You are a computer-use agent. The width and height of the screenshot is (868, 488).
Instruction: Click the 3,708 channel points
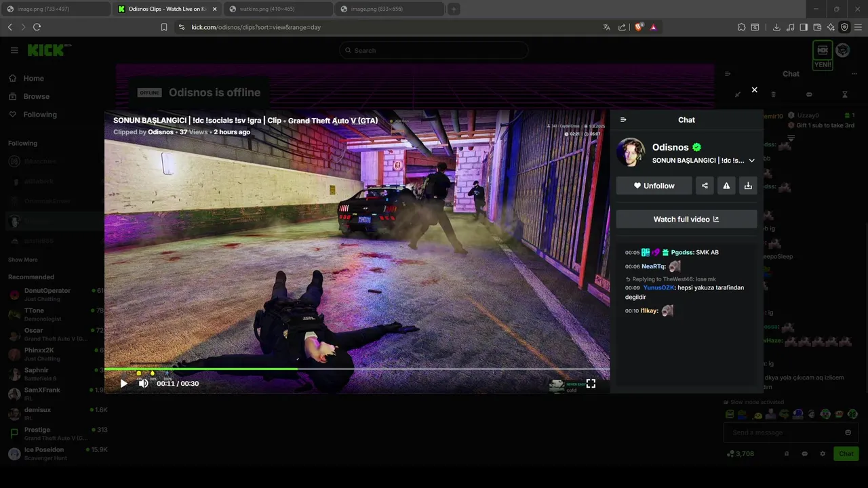(741, 454)
